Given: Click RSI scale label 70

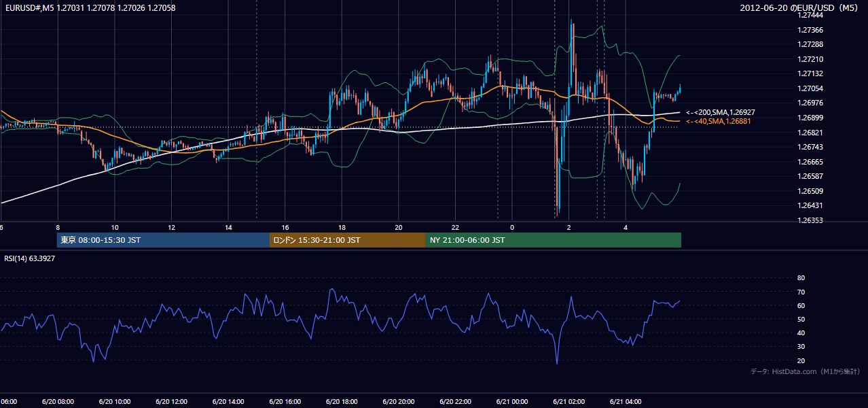Looking at the screenshot, I should coord(801,292).
